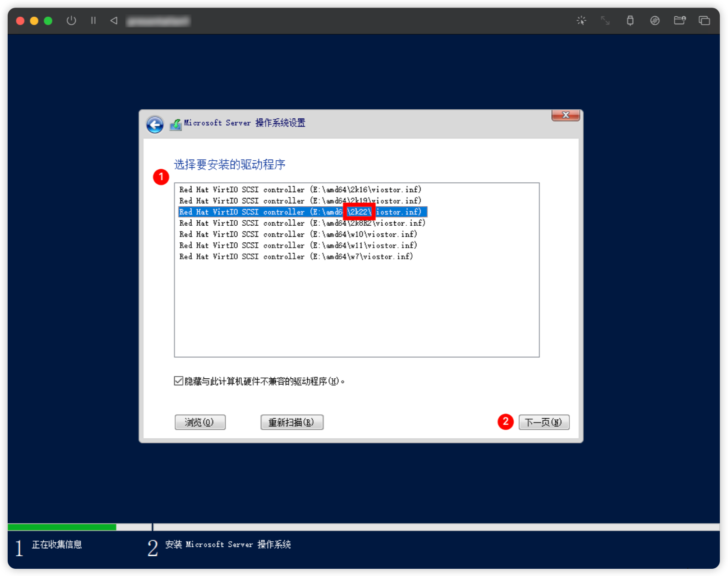Viewport: 728px width, 576px height.
Task: Click the 下一页(N) next button
Action: 544,423
